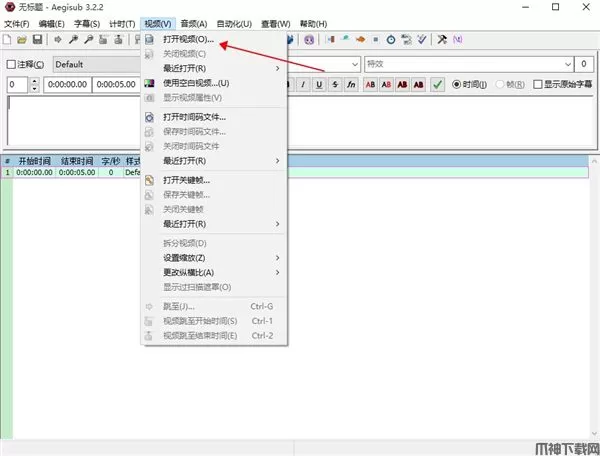Image resolution: width=600 pixels, height=456 pixels.
Task: Open the 音频 menu in menu bar
Action: pyautogui.click(x=196, y=23)
